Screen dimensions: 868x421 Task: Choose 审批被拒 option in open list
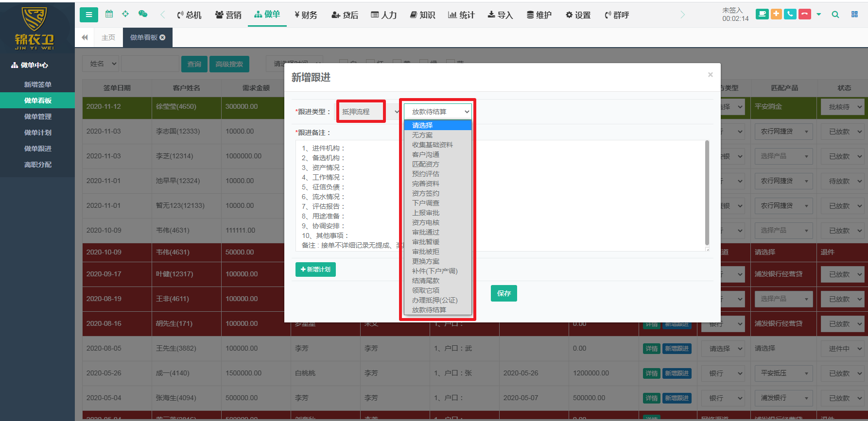point(438,252)
